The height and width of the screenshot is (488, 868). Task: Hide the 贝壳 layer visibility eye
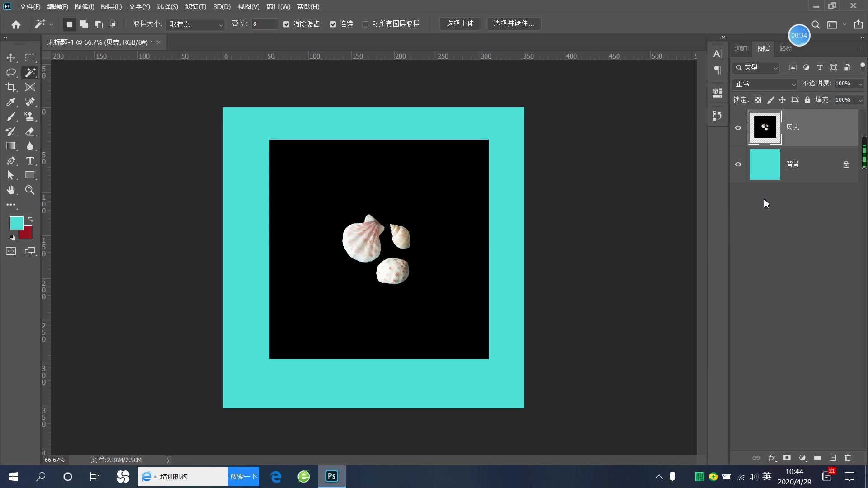738,127
